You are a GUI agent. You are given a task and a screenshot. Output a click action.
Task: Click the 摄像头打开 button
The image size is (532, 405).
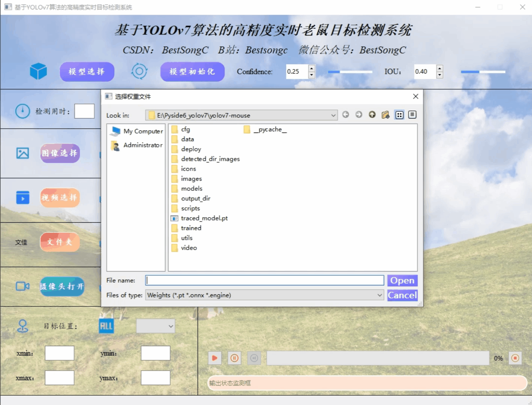point(62,286)
